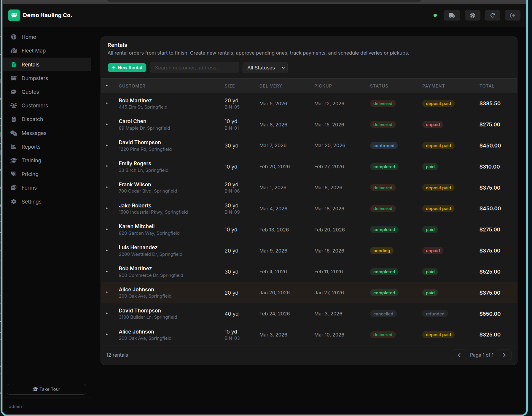
Task: Go to Quotes in sidebar
Action: (x=30, y=92)
